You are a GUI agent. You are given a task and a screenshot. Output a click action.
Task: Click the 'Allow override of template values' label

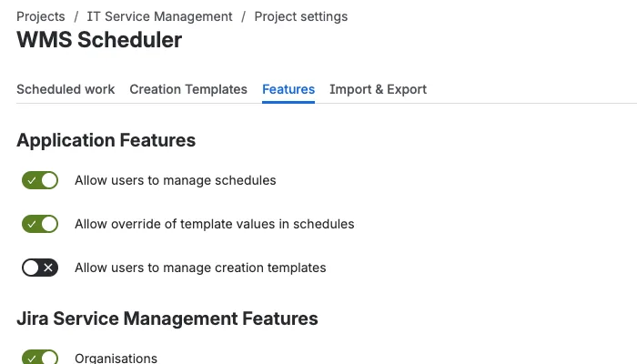pos(215,224)
